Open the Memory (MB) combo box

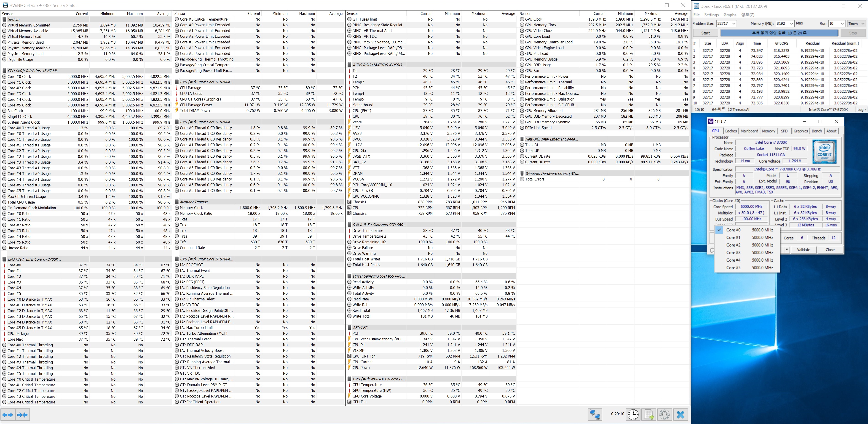click(x=791, y=24)
